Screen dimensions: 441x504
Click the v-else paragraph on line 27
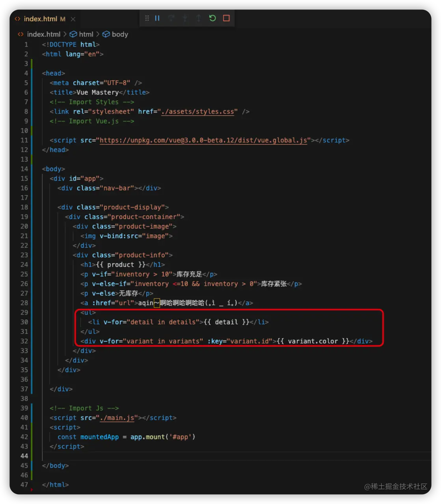117,293
